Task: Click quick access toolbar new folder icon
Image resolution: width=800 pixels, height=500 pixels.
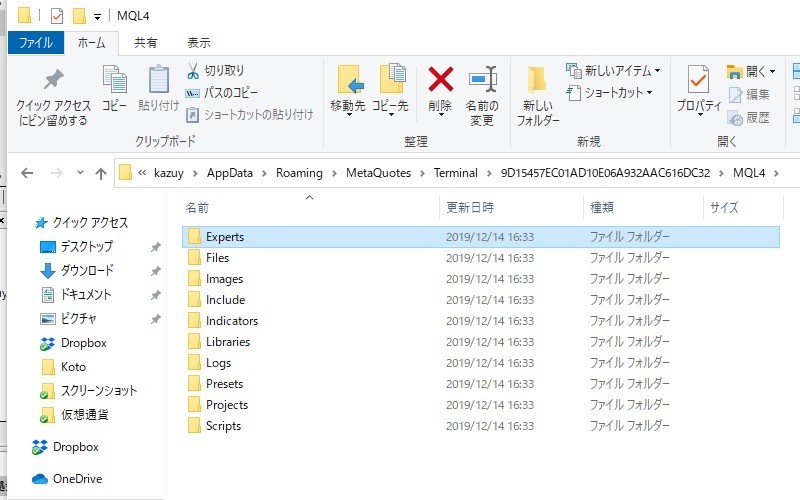Action: (79, 16)
